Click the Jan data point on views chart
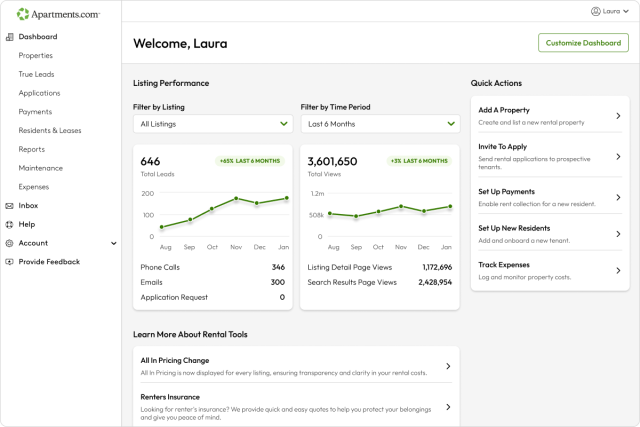The height and width of the screenshot is (427, 640). pyautogui.click(x=450, y=207)
